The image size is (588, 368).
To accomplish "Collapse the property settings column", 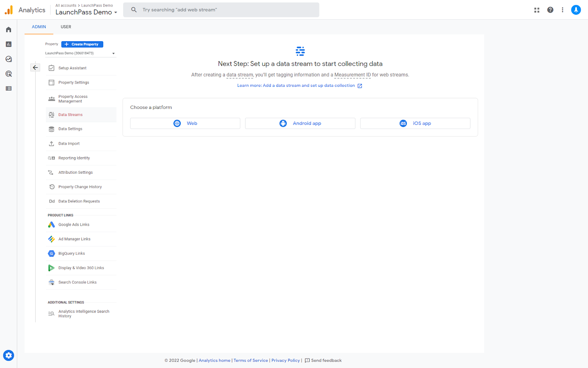I will [x=35, y=67].
